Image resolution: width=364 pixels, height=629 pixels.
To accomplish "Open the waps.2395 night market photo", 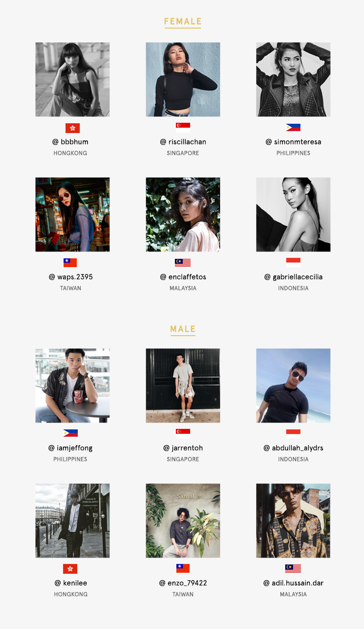I will coord(72,214).
